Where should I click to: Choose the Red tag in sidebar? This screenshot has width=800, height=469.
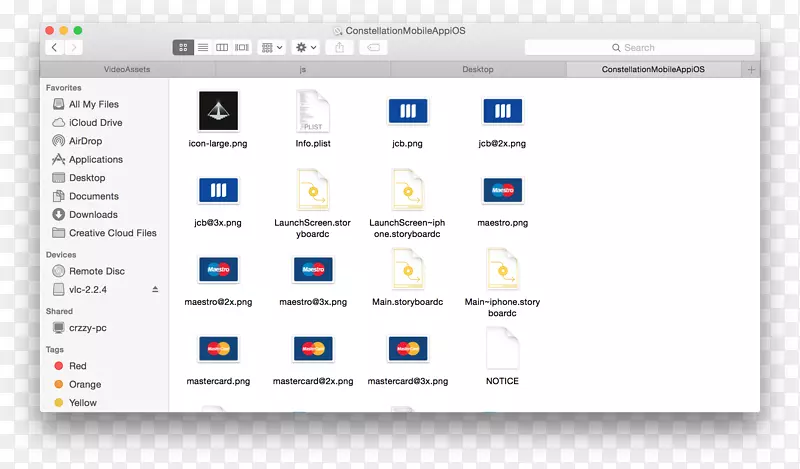point(77,366)
